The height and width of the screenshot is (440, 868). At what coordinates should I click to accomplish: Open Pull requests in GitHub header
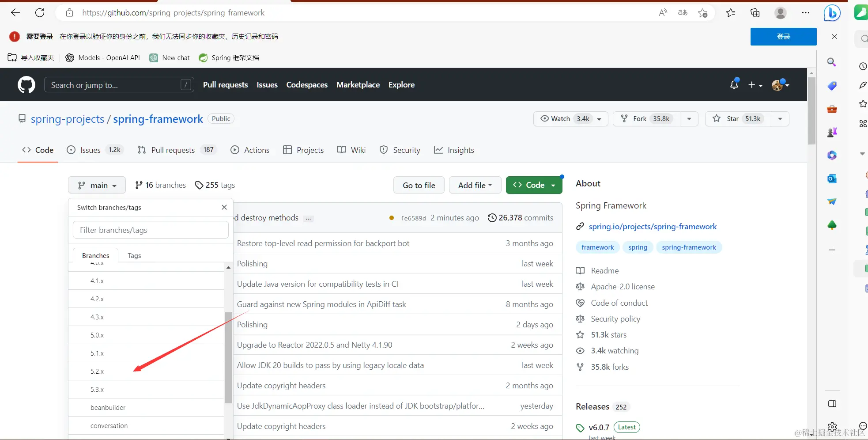(225, 85)
